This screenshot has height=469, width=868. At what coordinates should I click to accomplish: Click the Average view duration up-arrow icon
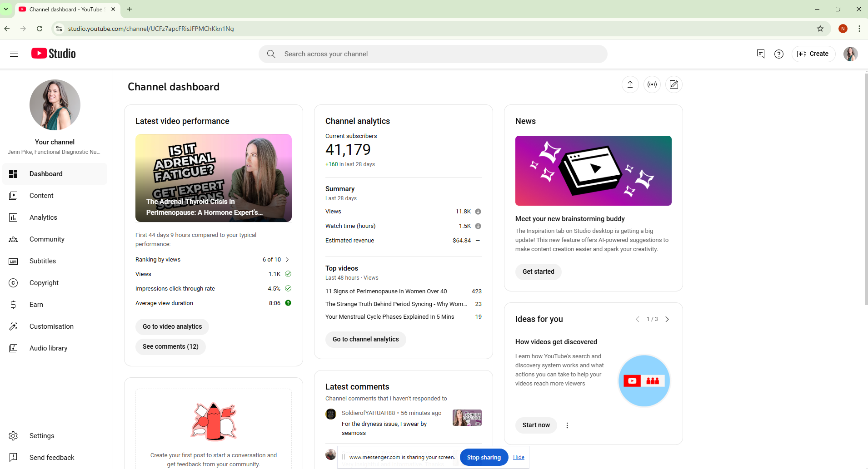click(x=288, y=303)
